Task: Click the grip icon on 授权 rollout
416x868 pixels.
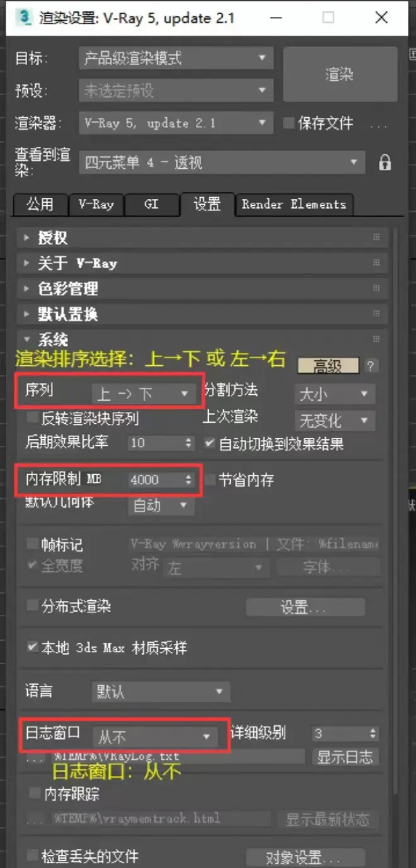Action: click(x=376, y=237)
